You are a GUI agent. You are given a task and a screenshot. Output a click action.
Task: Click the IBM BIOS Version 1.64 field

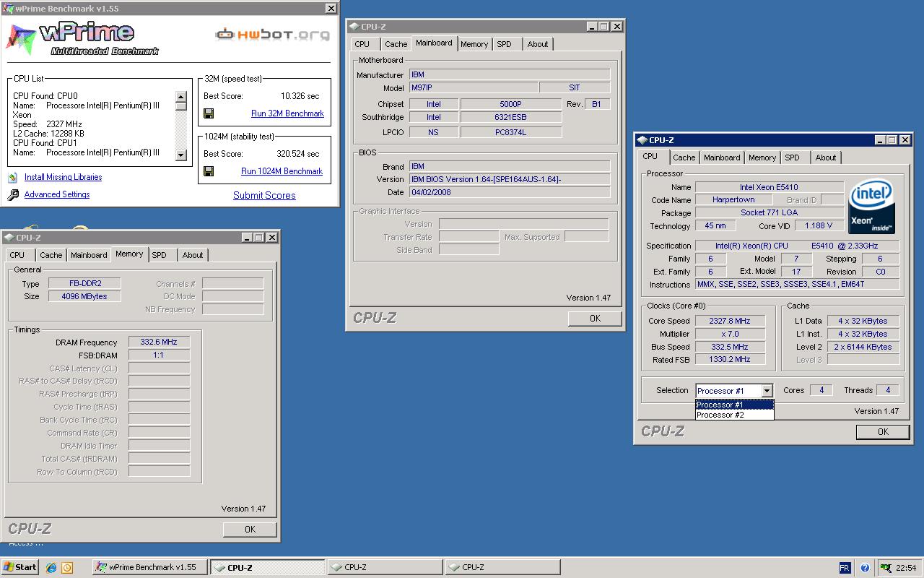click(x=510, y=179)
